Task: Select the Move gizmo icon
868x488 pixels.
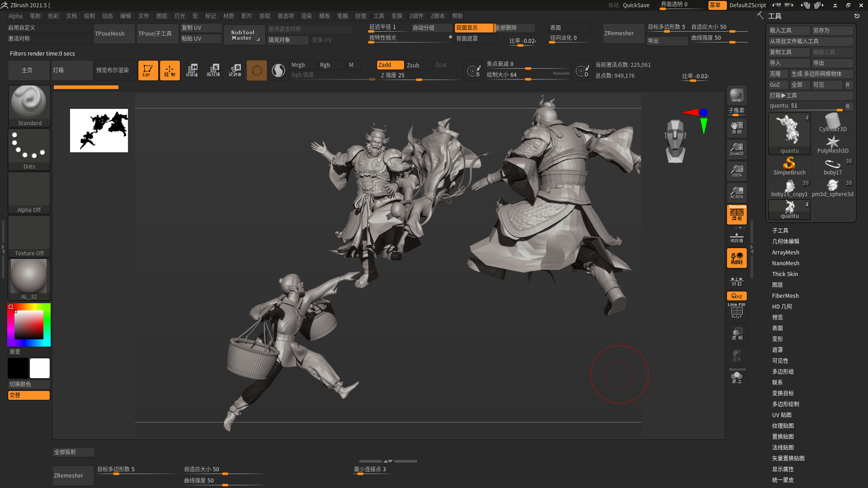Action: (x=192, y=70)
